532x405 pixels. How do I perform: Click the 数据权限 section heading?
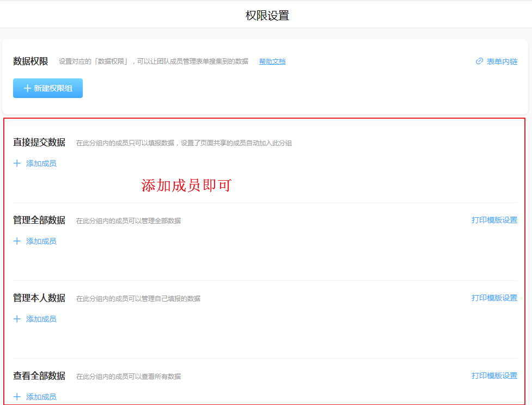tap(30, 62)
